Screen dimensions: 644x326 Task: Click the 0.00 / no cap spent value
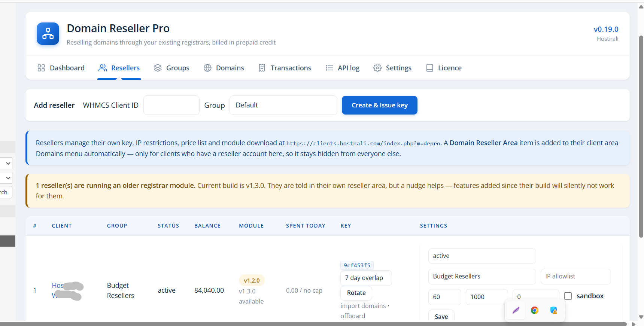tap(304, 290)
